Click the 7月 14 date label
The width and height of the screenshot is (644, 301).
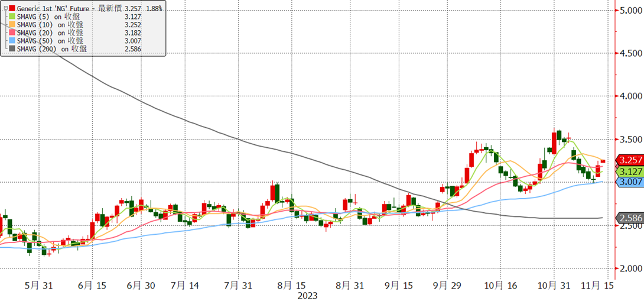[x=185, y=286]
